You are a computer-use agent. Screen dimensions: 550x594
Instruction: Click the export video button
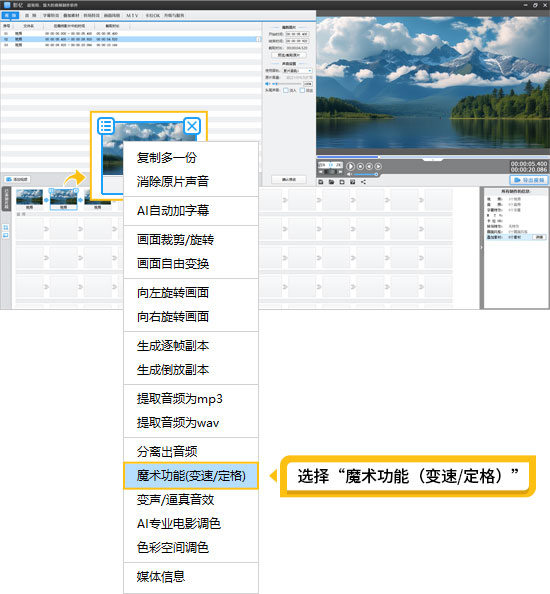pos(529,180)
